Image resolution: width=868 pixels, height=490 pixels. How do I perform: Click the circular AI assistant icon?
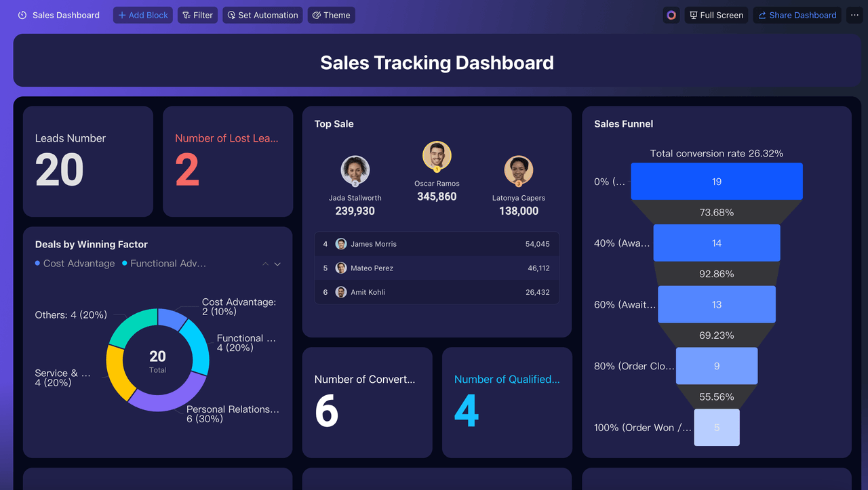click(671, 15)
